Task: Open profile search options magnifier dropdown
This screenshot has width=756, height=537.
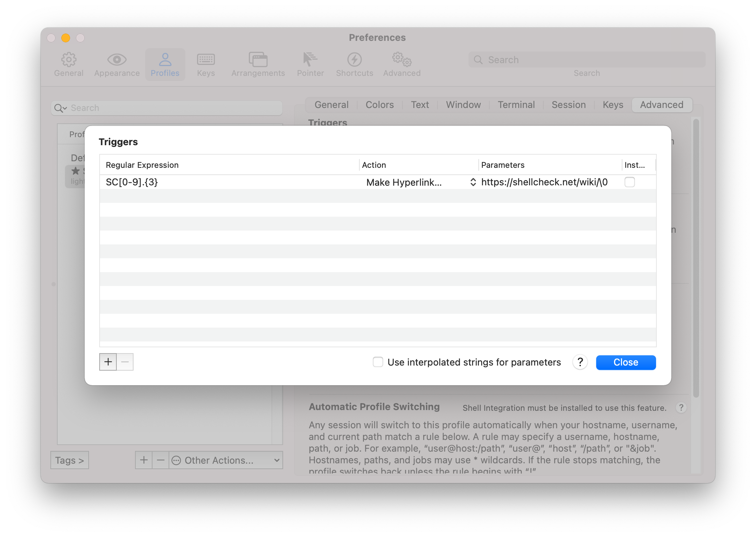Action: click(61, 108)
